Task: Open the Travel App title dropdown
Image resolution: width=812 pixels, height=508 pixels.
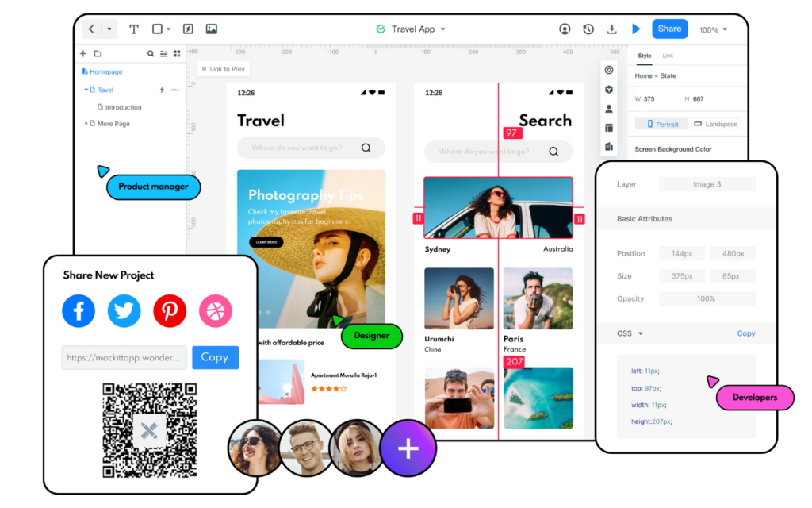Action: click(x=442, y=29)
